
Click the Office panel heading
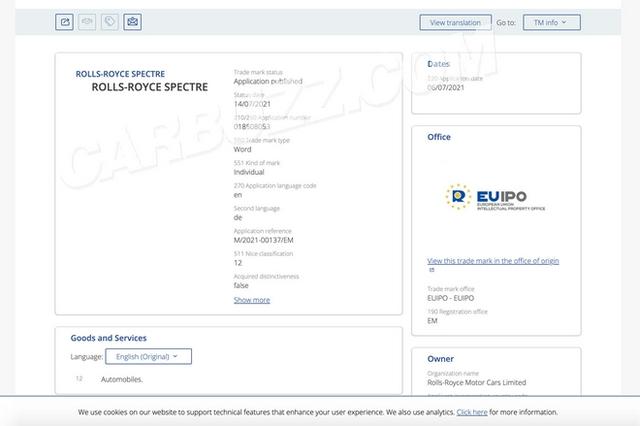pyautogui.click(x=439, y=137)
